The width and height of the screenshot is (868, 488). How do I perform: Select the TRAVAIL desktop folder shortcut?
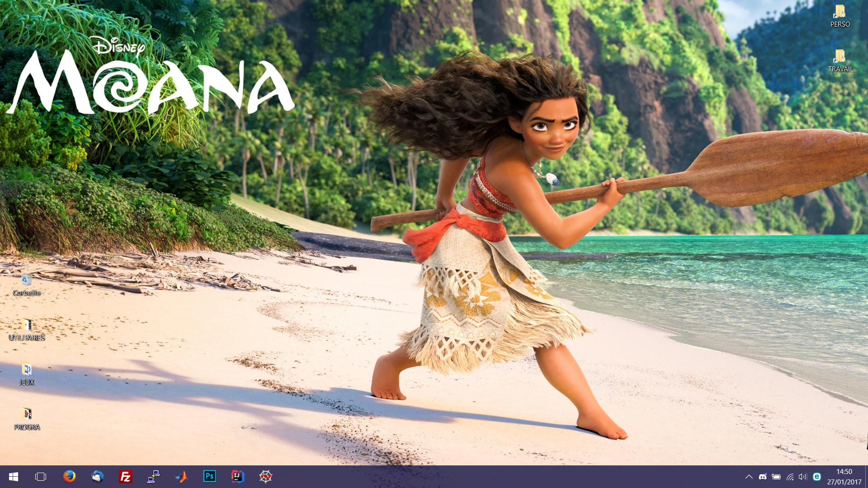click(x=840, y=61)
